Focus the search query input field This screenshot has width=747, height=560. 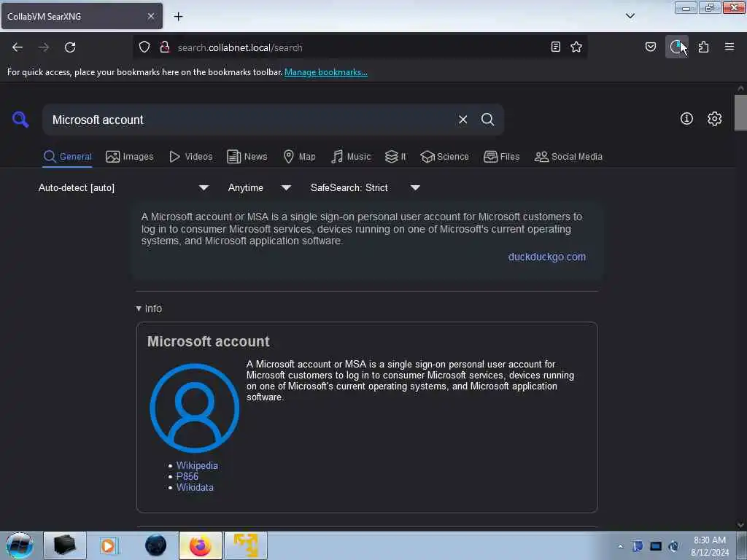pyautogui.click(x=250, y=120)
